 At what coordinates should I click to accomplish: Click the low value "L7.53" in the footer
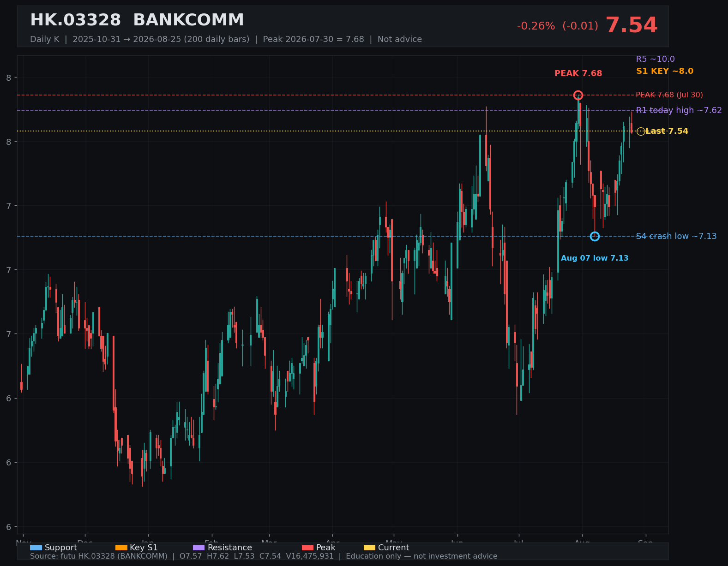click(244, 556)
